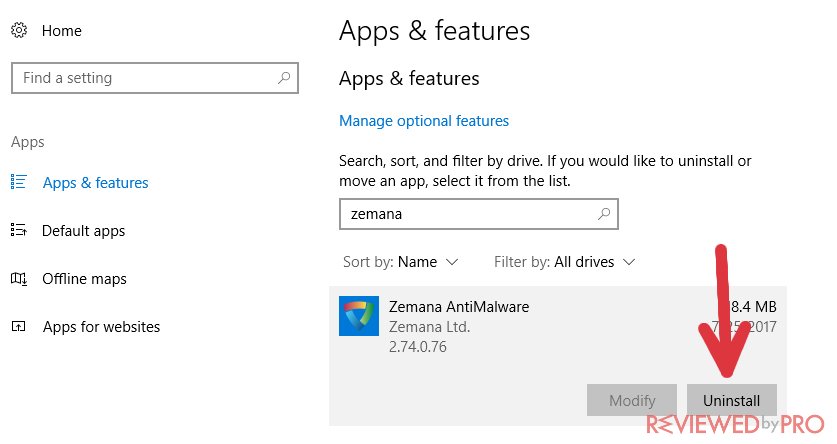The image size is (837, 444).
Task: Click magnifier icon in Find a setting box
Action: pos(284,78)
